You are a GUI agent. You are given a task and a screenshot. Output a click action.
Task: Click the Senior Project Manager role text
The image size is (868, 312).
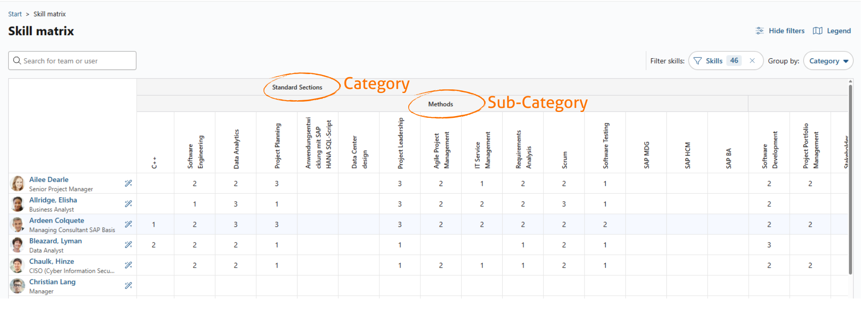coord(61,189)
